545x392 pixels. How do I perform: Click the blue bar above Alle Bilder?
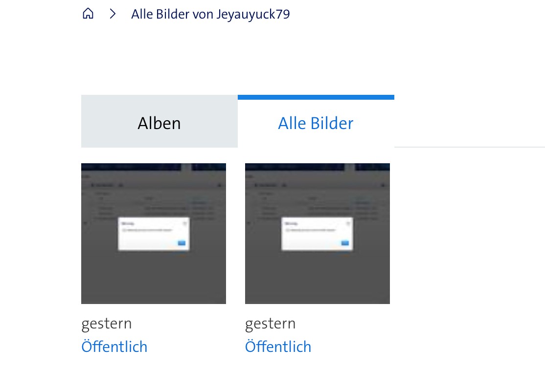316,97
